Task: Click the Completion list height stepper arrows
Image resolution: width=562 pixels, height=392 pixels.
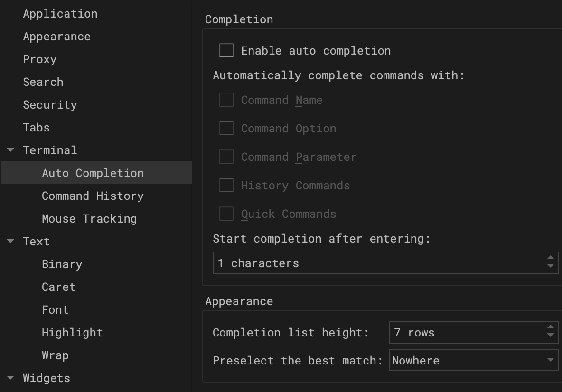Action: coord(550,332)
